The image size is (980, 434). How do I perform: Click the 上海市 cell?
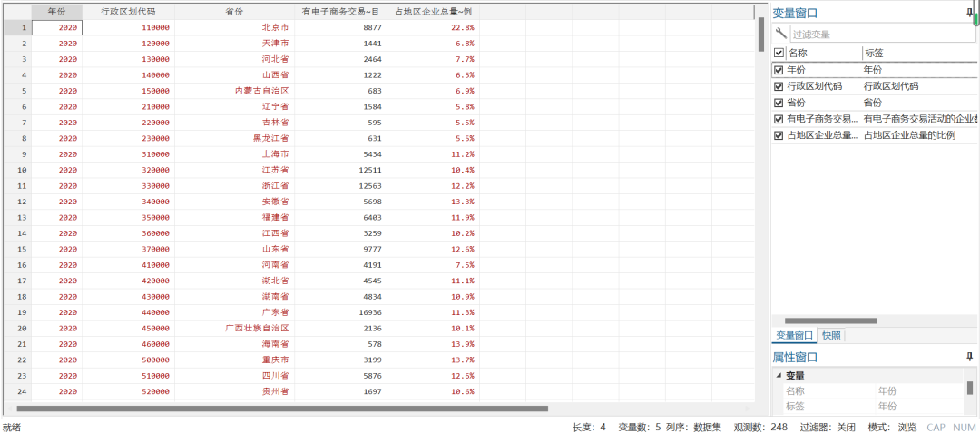(x=234, y=153)
